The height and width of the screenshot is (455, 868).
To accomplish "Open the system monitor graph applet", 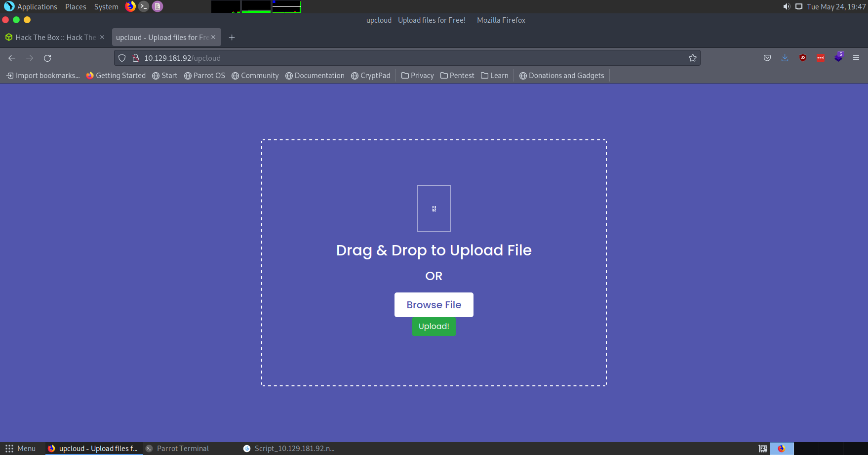I will click(x=256, y=6).
